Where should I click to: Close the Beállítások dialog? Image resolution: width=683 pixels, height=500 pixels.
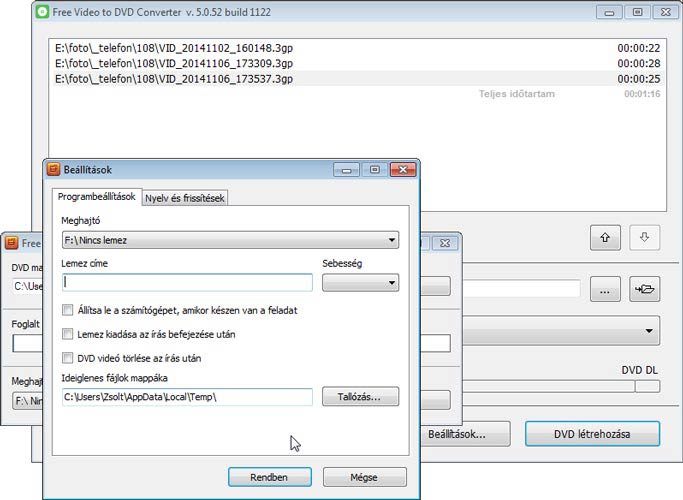[x=403, y=169]
